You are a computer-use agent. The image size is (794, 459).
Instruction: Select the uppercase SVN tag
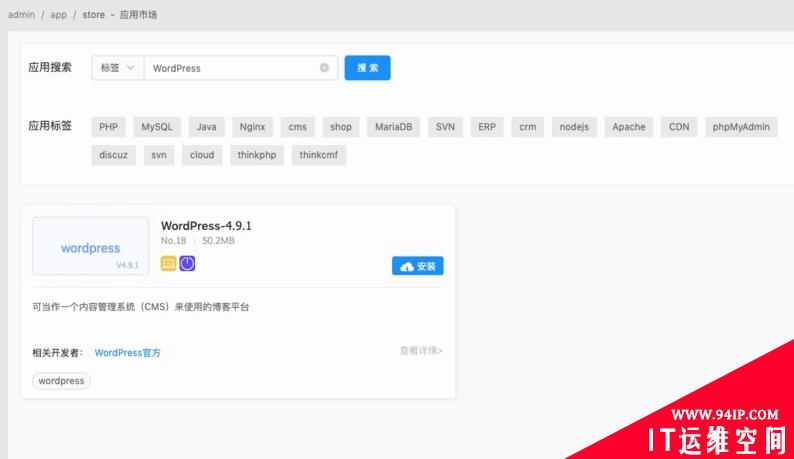pos(446,127)
